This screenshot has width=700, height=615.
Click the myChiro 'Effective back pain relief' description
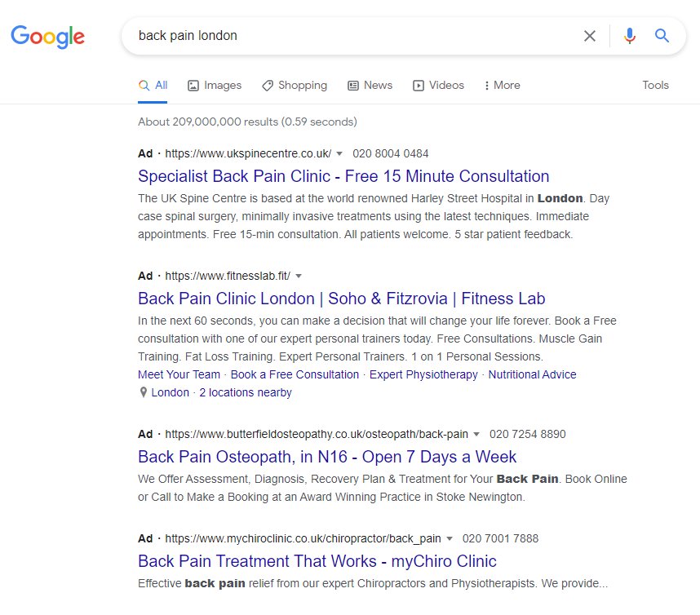(373, 583)
